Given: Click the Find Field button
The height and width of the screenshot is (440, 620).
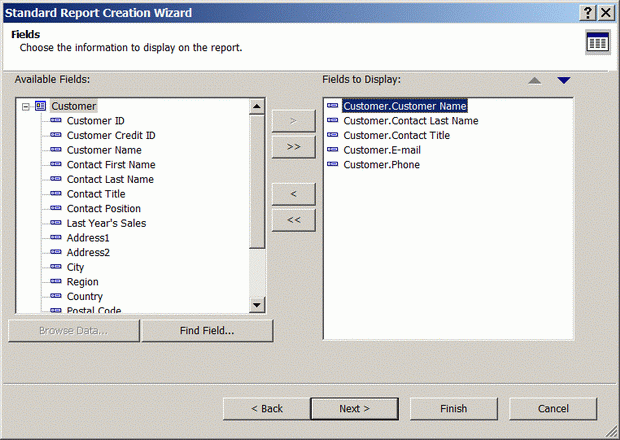Looking at the screenshot, I should [207, 331].
